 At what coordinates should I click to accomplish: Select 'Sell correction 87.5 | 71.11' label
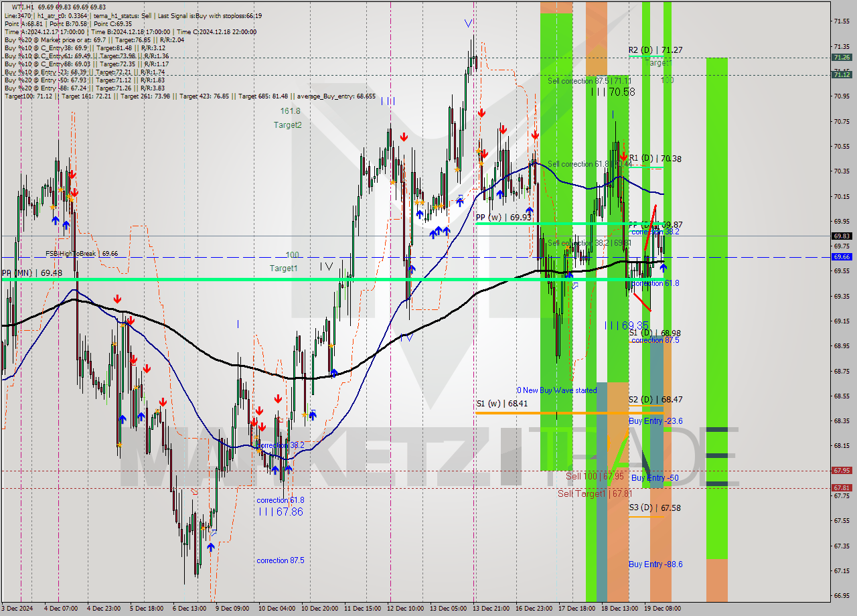tap(589, 81)
